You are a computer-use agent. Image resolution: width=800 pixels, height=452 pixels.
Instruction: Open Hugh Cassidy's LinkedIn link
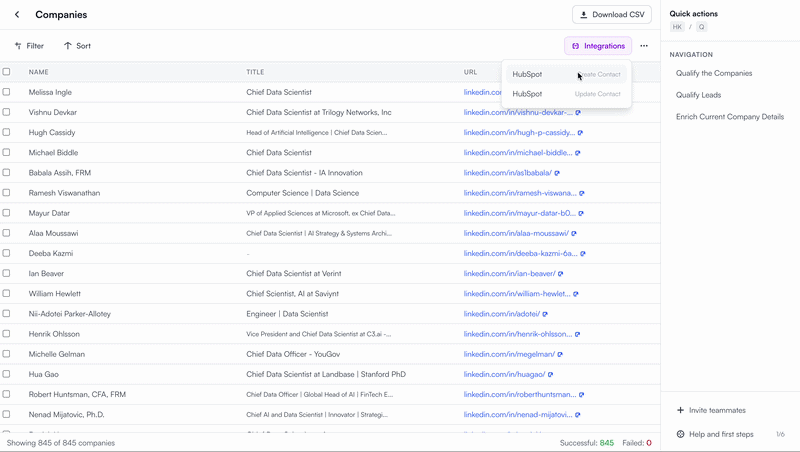click(x=519, y=133)
